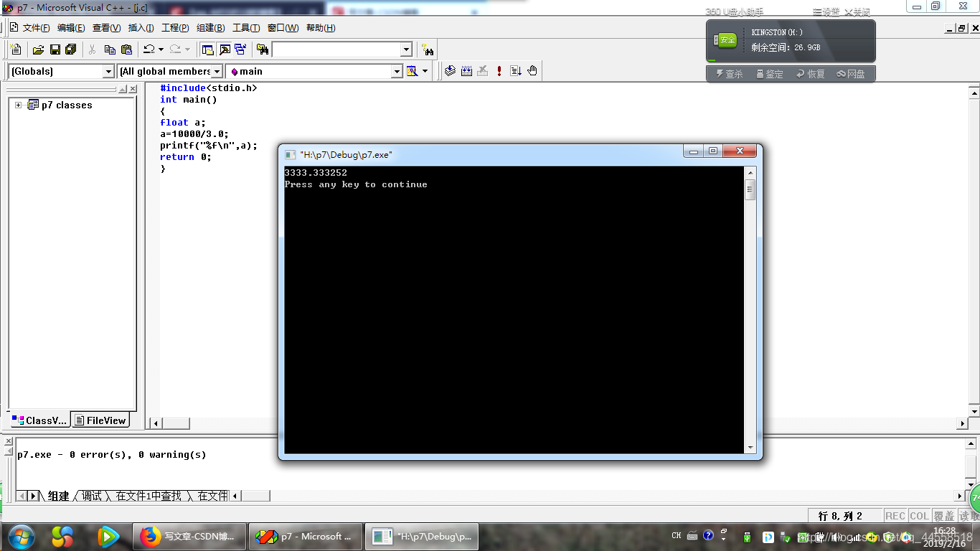Click the Paste clipboard icon
The height and width of the screenshot is (551, 980).
[126, 50]
